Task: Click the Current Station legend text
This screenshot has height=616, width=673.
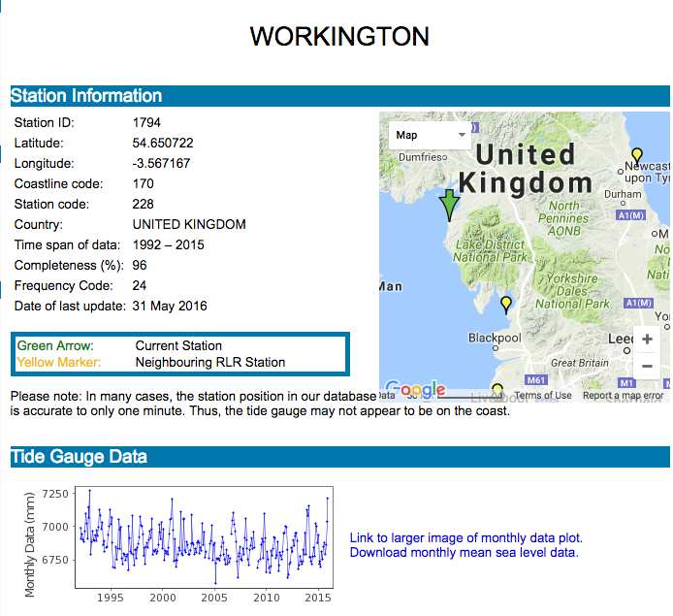Action: click(178, 345)
